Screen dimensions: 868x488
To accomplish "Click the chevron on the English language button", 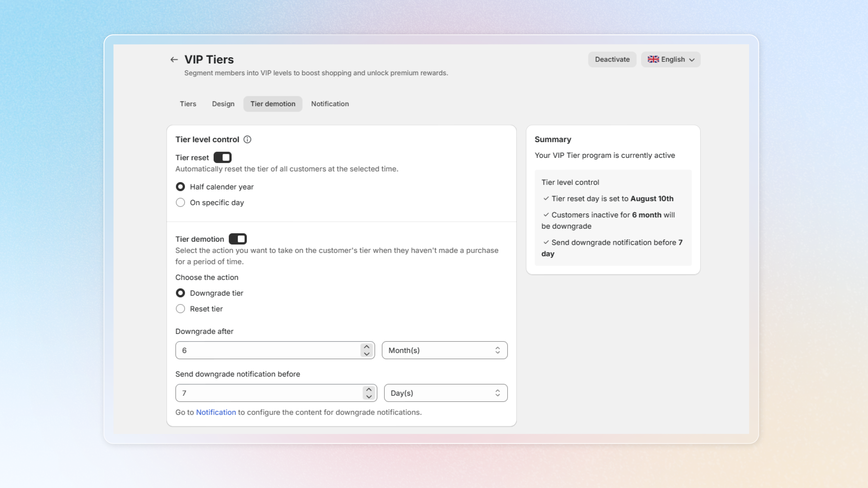I will tap(692, 60).
